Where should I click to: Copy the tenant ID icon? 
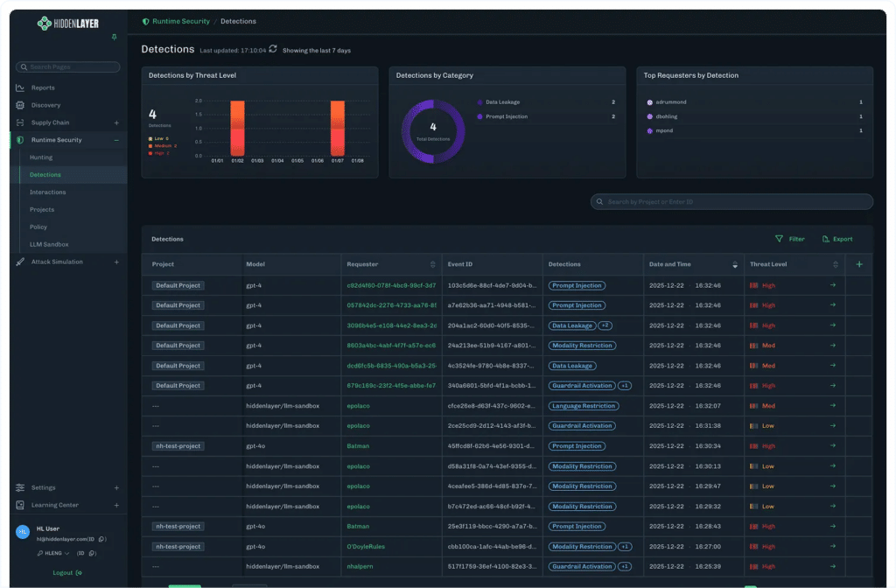tap(93, 553)
